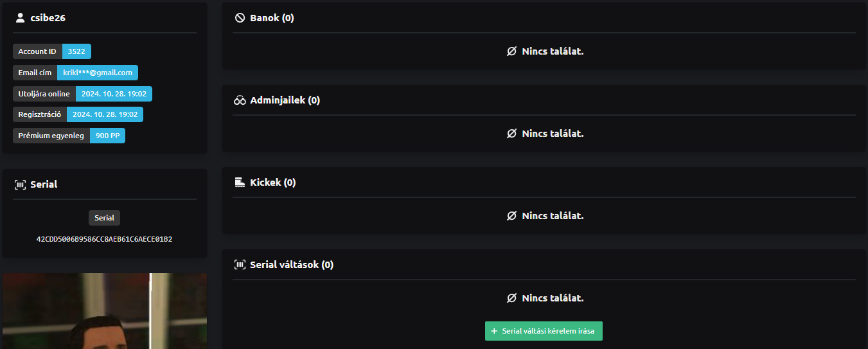Click the handcuffs icon next to Adminjailek
868x349 pixels.
point(240,100)
